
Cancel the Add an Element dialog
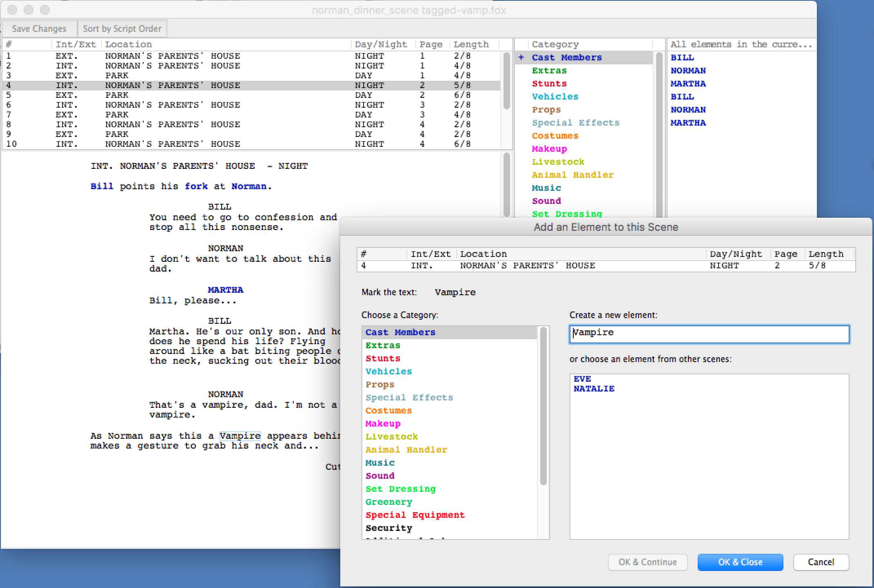[x=821, y=562]
